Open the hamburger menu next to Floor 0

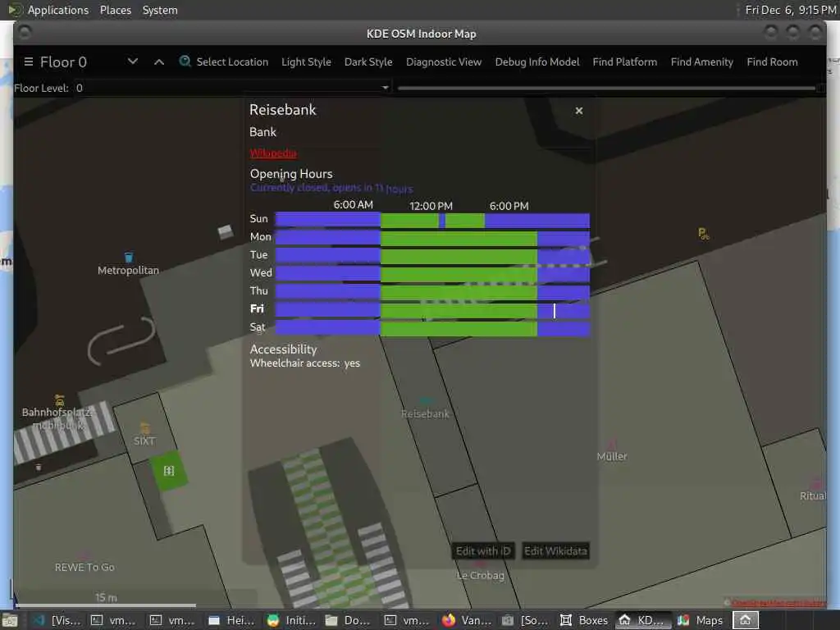pyautogui.click(x=29, y=62)
